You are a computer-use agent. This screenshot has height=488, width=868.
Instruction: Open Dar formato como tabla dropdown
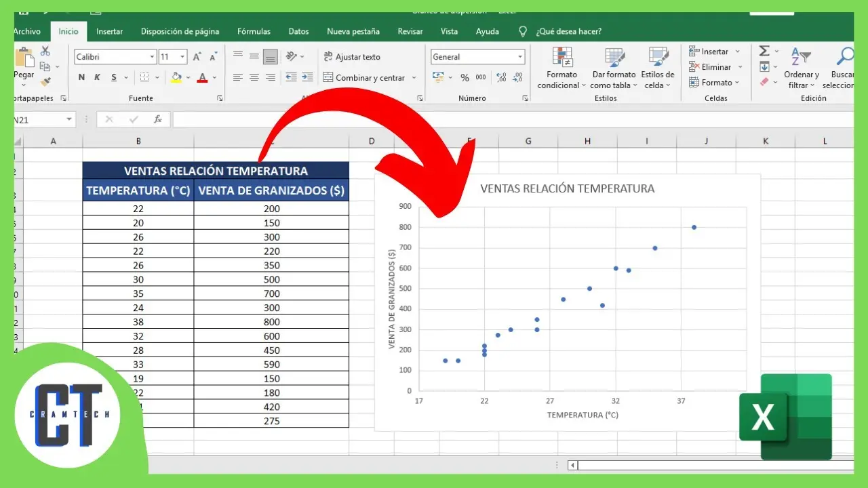tap(614, 68)
